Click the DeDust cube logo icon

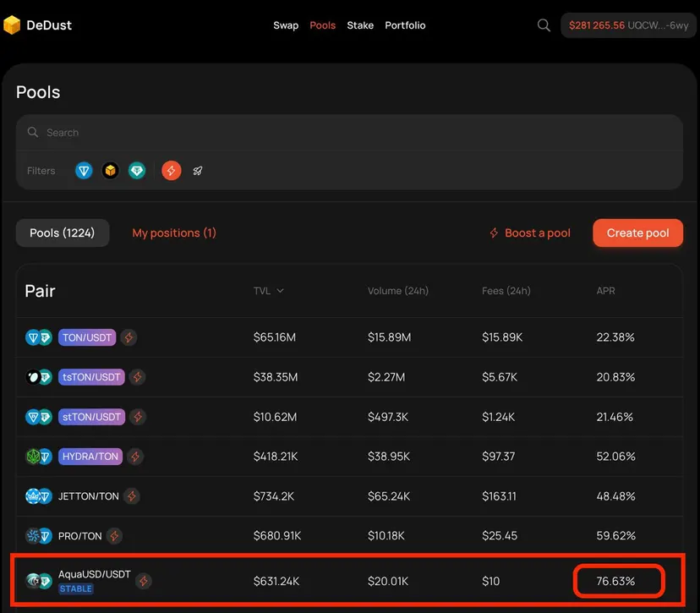[12, 25]
